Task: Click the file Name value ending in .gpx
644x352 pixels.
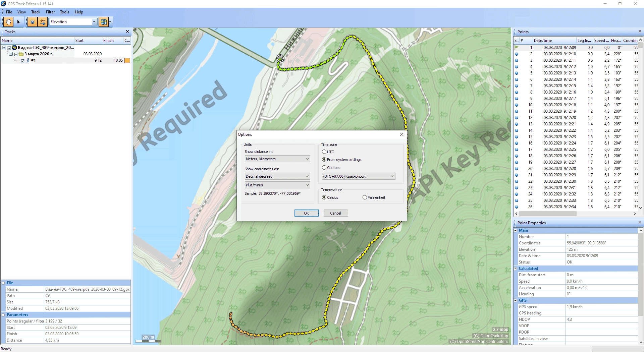Action: click(87, 289)
